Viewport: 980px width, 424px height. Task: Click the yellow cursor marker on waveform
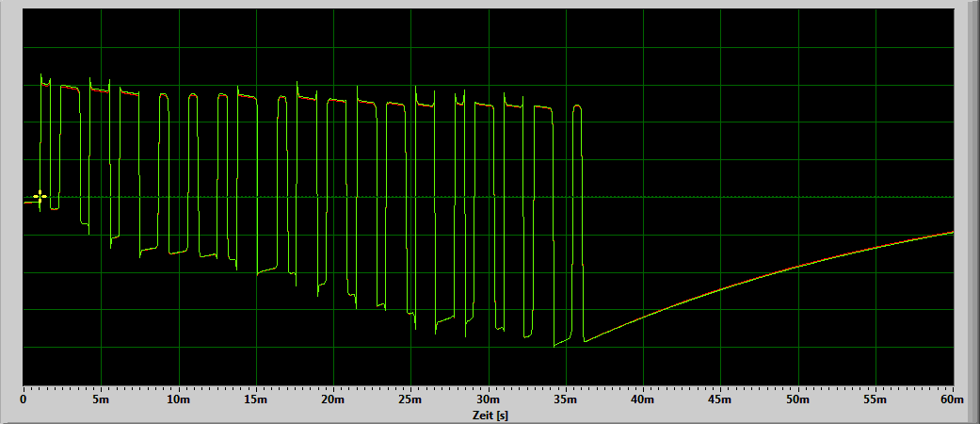pos(40,196)
